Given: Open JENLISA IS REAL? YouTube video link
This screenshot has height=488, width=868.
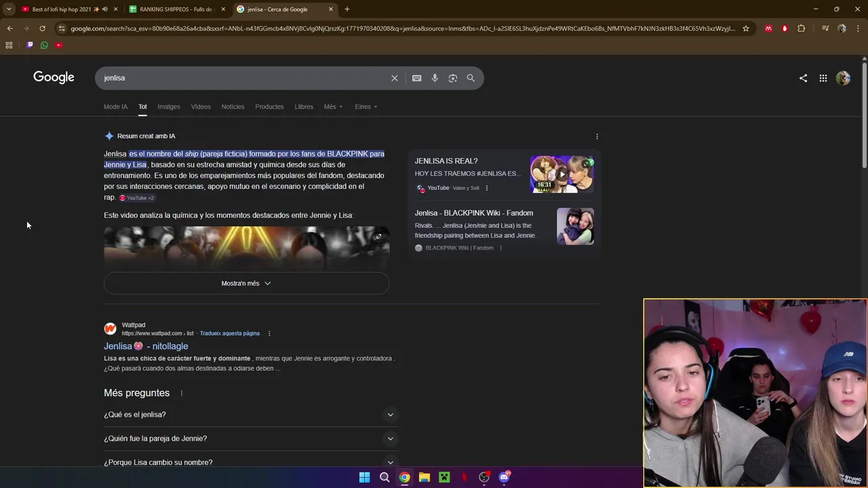Looking at the screenshot, I should [446, 161].
